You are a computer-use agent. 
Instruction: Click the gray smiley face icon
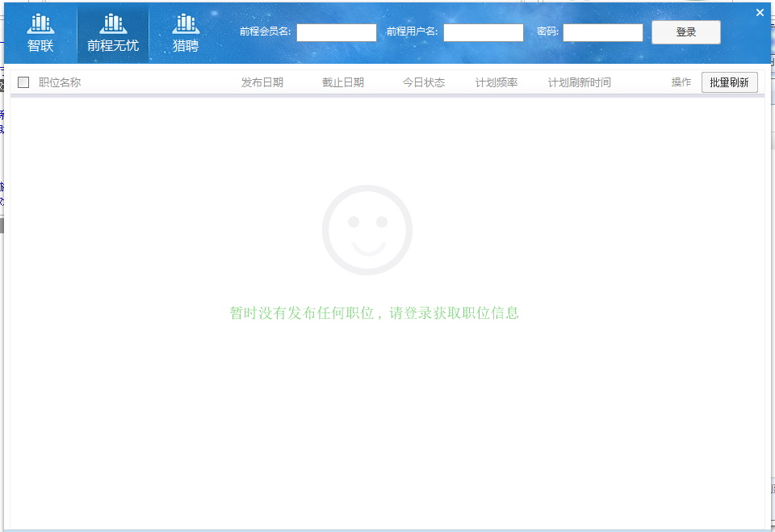click(367, 230)
